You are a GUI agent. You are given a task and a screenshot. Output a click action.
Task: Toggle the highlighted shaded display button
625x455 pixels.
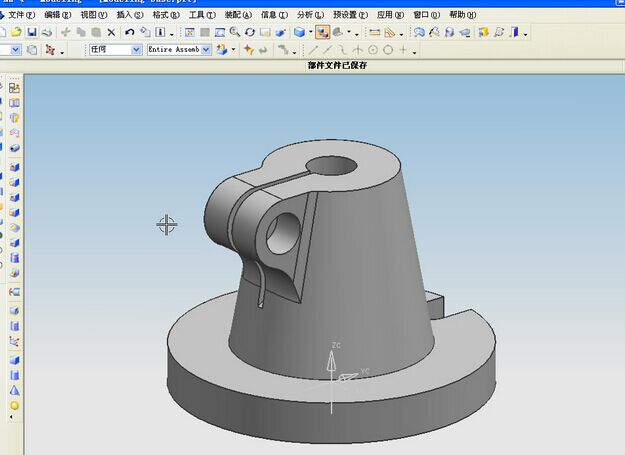click(x=322, y=32)
